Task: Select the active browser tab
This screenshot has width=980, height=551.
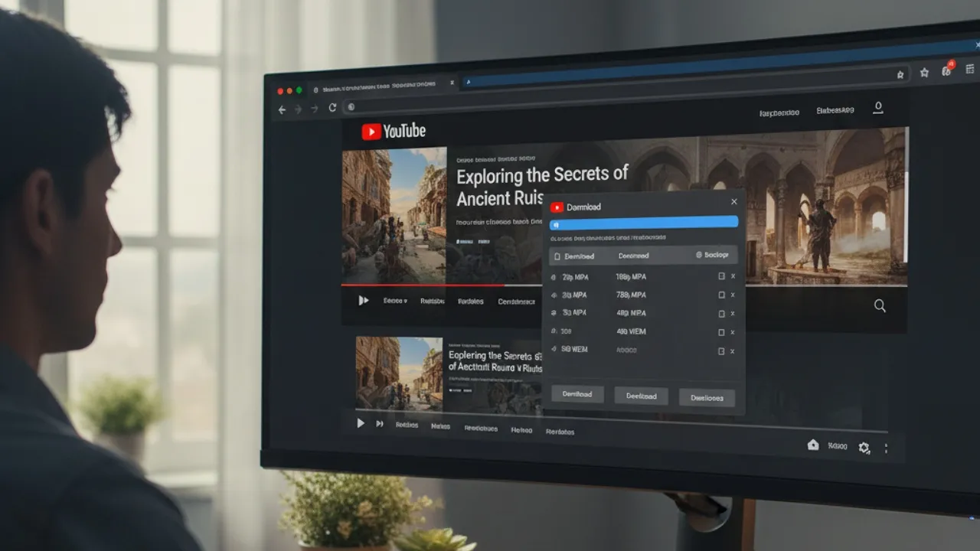Action: pyautogui.click(x=379, y=86)
